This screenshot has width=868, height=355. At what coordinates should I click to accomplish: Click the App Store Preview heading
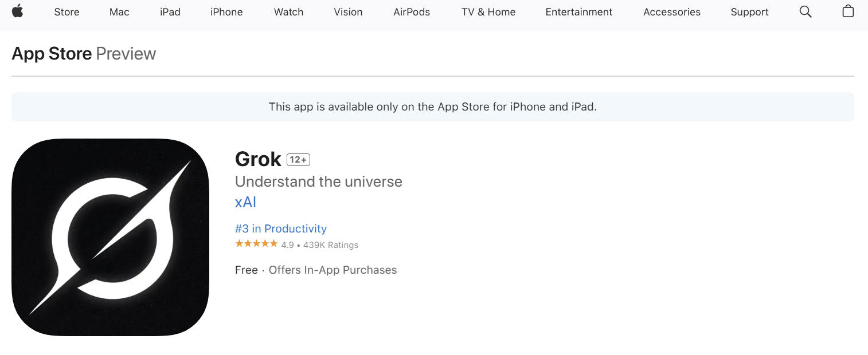click(x=84, y=54)
